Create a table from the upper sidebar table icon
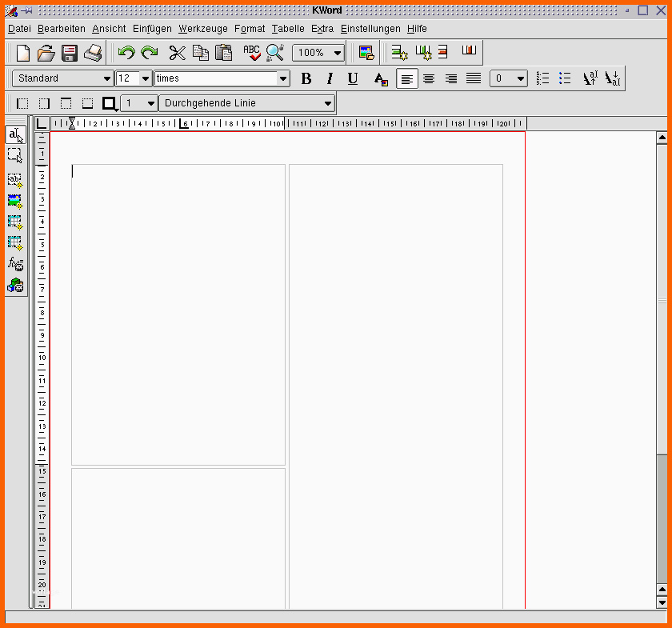Screen dimensions: 672x628 pos(15,222)
